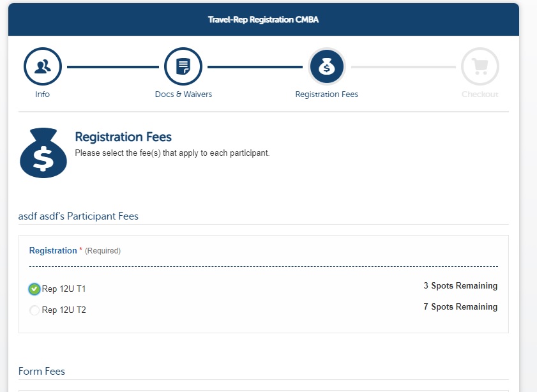The image size is (537, 392).
Task: Select the Rep 12U T1 radio option
Action: pos(34,289)
